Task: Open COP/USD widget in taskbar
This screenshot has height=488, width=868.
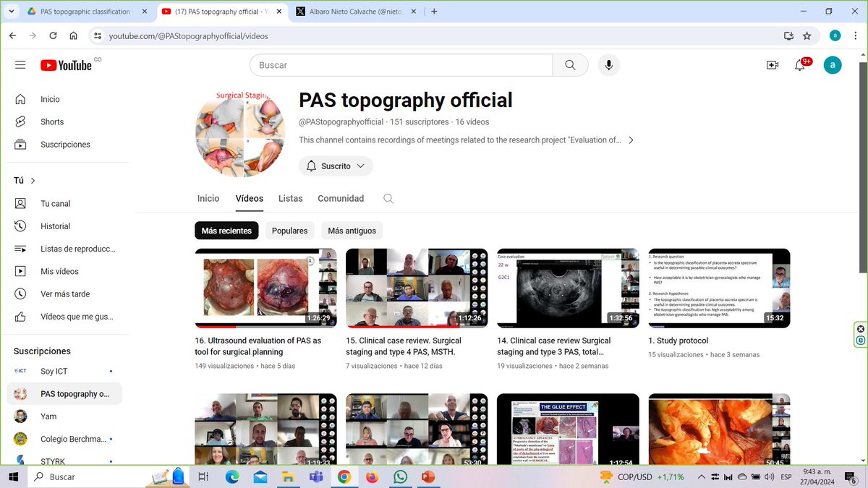Action: (x=642, y=477)
